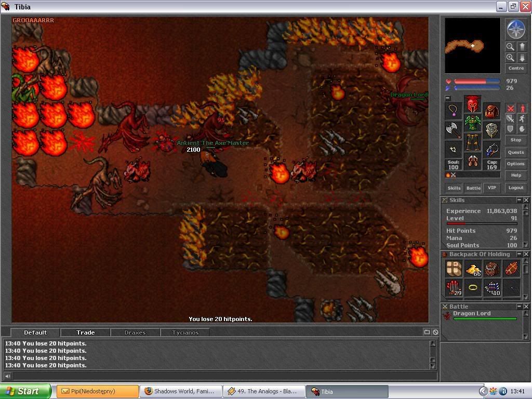Switch to The Analogs taskbar window

[264, 391]
